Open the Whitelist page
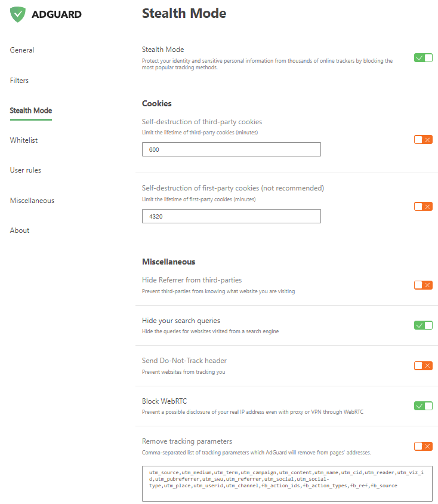This screenshot has height=504, width=438. point(23,140)
